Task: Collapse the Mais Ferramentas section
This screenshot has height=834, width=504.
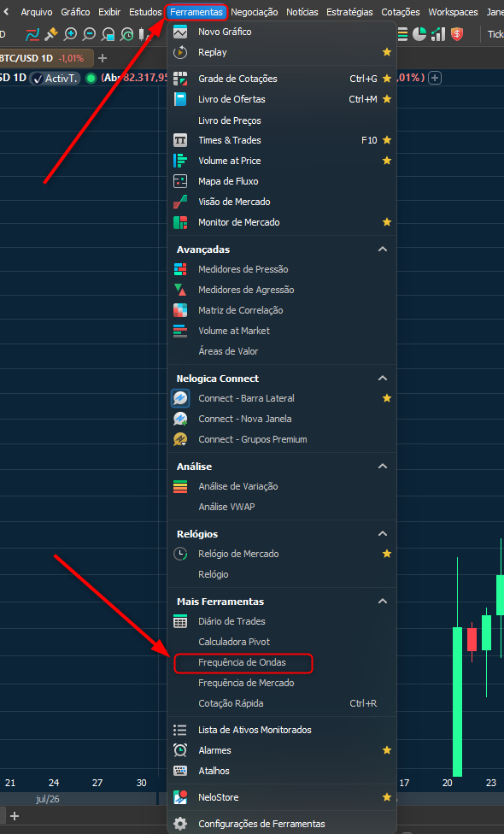Action: (382, 602)
